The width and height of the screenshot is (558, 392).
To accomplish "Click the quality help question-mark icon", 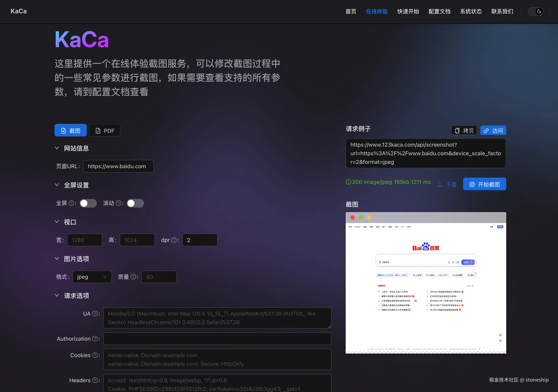I will click(x=133, y=277).
